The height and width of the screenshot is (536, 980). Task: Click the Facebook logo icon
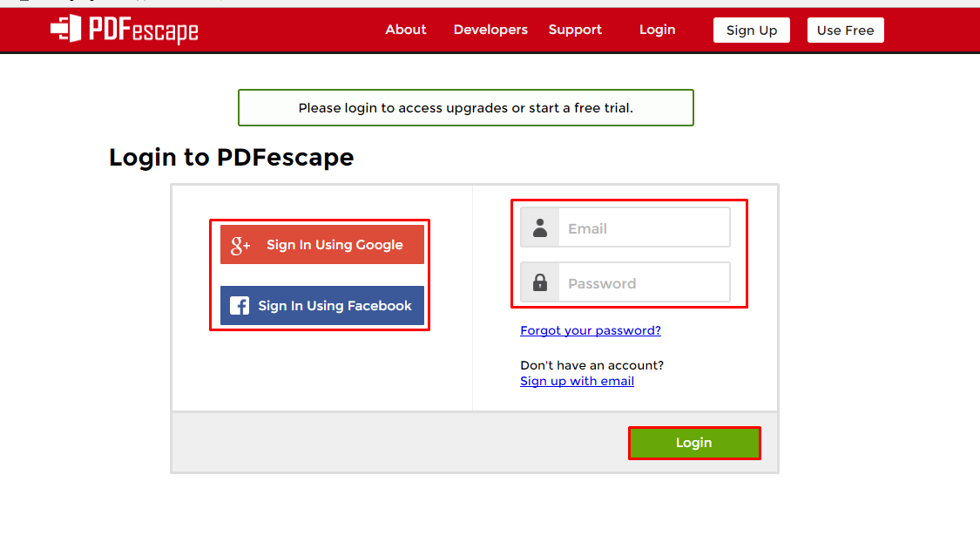pyautogui.click(x=240, y=305)
